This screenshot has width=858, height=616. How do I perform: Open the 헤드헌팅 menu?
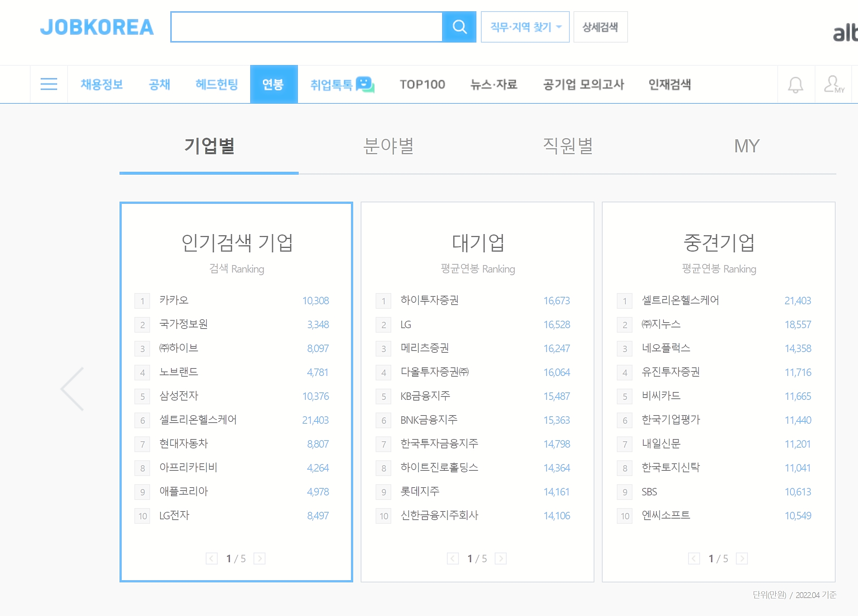click(217, 84)
